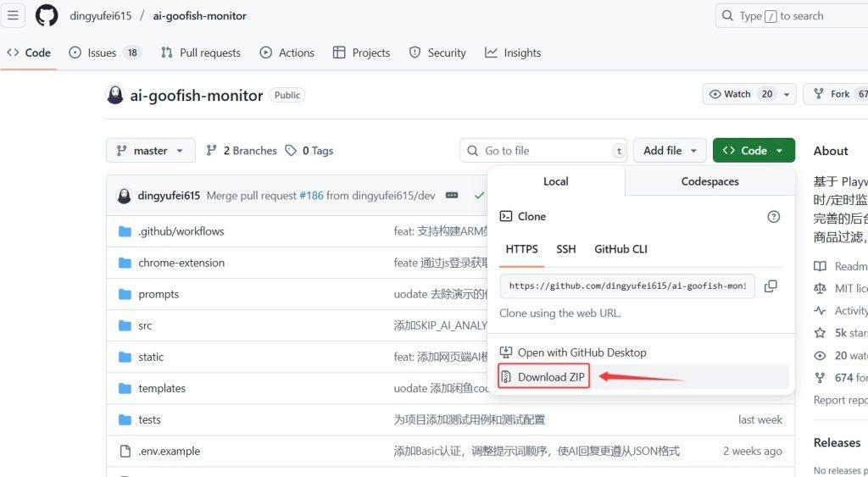Open the Releases heading link
The width and height of the screenshot is (868, 477).
coord(837,443)
